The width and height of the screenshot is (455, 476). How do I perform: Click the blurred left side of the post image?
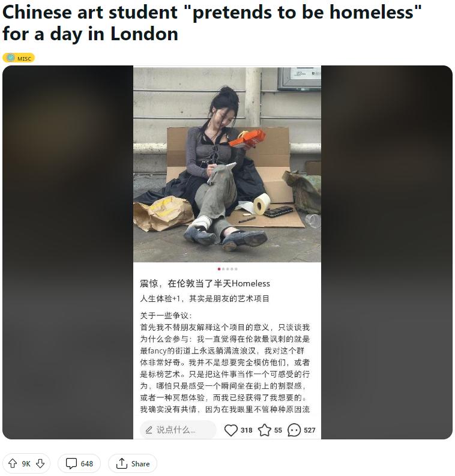(68, 252)
